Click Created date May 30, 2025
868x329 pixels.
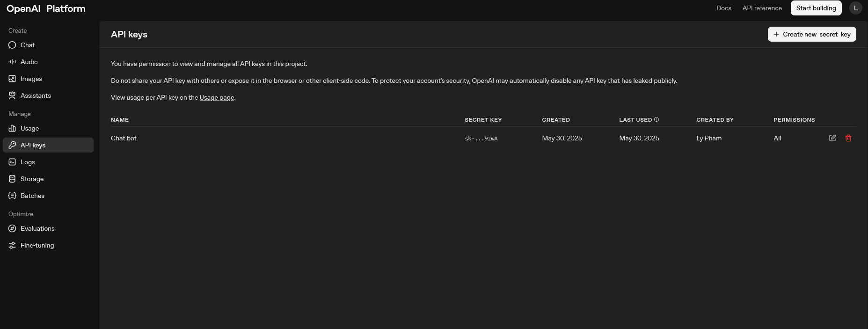(x=562, y=138)
